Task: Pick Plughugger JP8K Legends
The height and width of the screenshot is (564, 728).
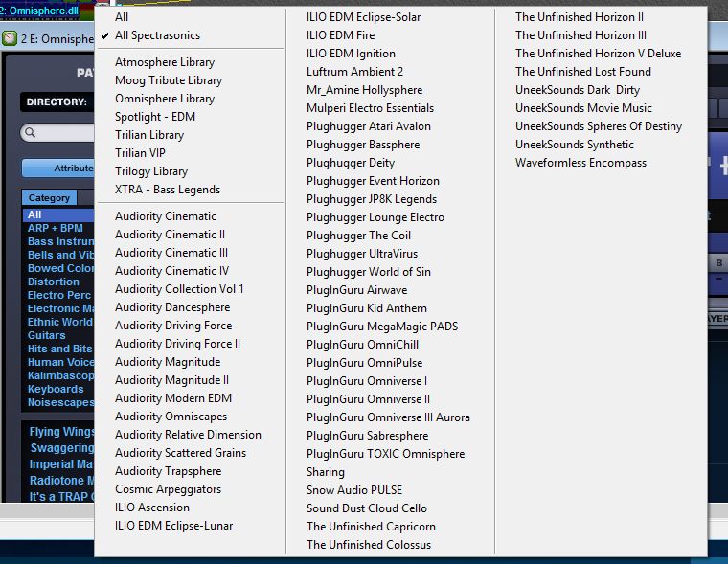Action: click(x=372, y=199)
